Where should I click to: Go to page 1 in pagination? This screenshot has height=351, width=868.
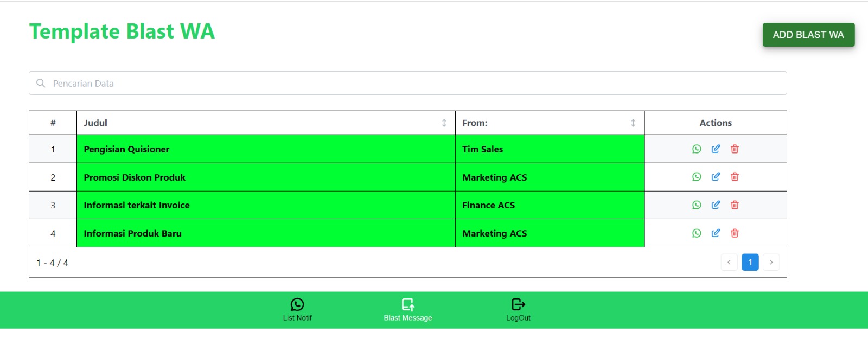coord(750,263)
